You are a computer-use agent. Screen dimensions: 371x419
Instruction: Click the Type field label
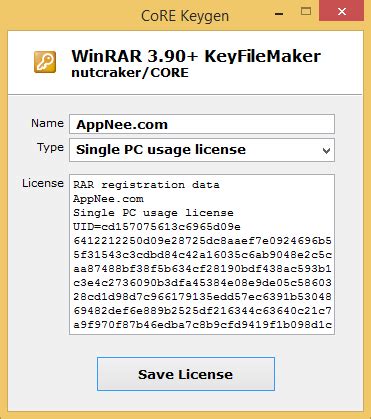point(50,148)
